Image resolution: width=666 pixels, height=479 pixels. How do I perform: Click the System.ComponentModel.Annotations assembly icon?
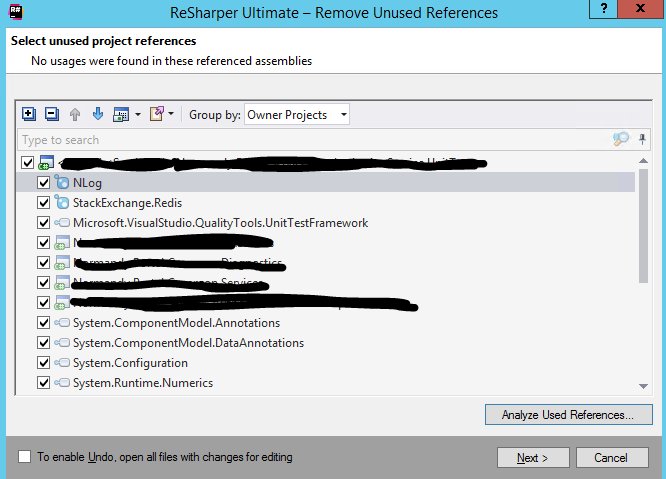tap(62, 323)
